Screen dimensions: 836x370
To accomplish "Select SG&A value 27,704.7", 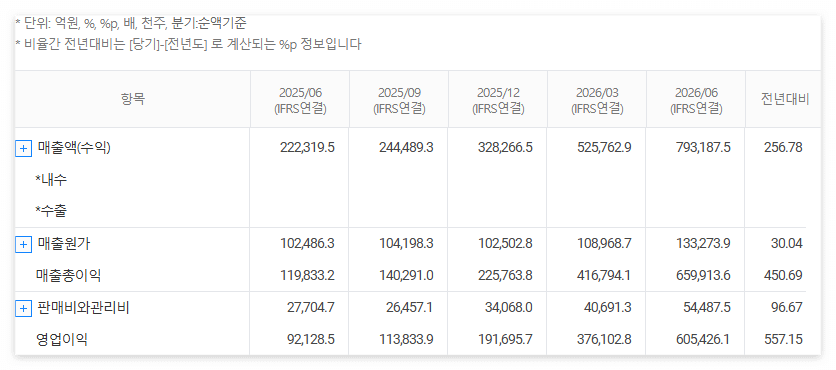I will [x=310, y=308].
